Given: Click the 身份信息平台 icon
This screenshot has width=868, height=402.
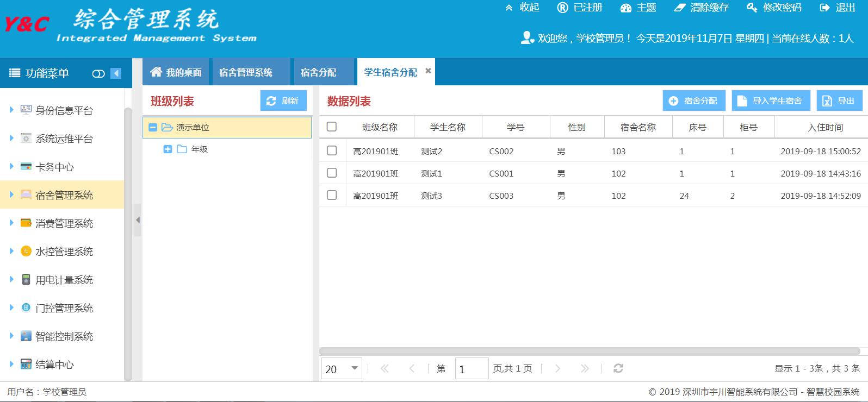Looking at the screenshot, I should pyautogui.click(x=26, y=110).
